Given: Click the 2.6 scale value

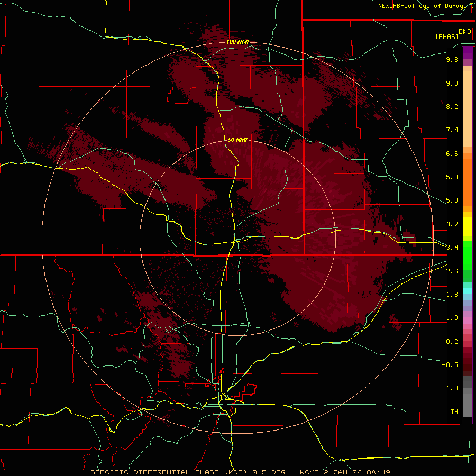Looking at the screenshot, I should tap(452, 271).
